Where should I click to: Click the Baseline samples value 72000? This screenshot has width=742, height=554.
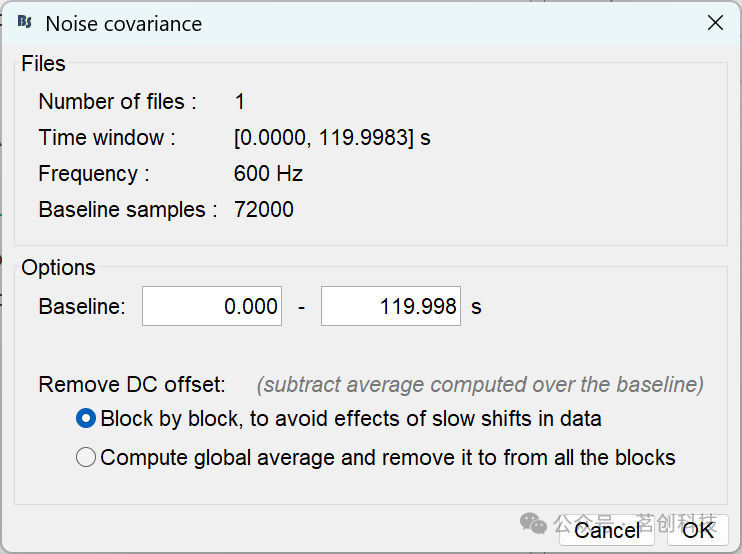264,210
